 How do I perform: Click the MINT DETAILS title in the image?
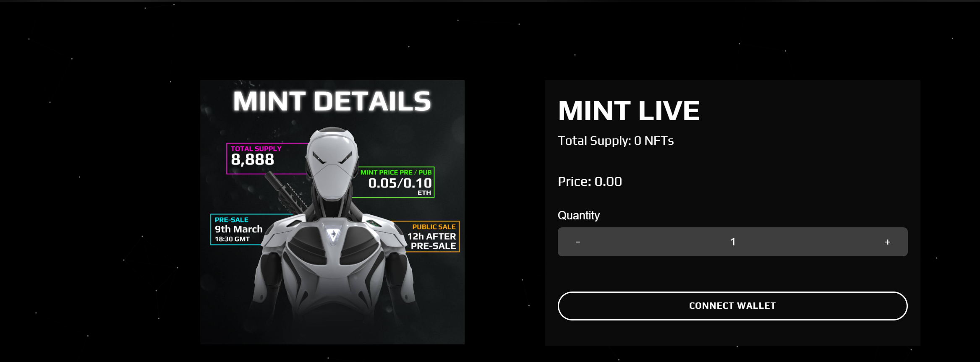click(x=332, y=102)
